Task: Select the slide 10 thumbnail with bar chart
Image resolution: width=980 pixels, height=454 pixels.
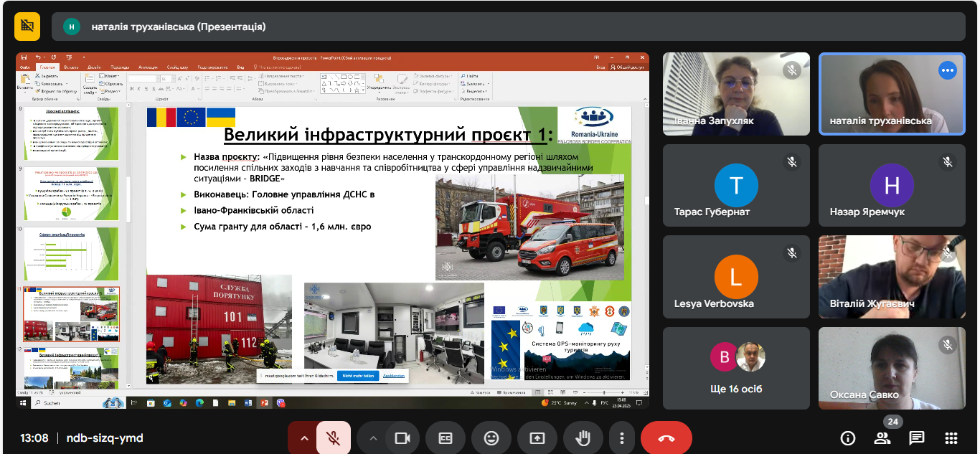Action: click(72, 254)
